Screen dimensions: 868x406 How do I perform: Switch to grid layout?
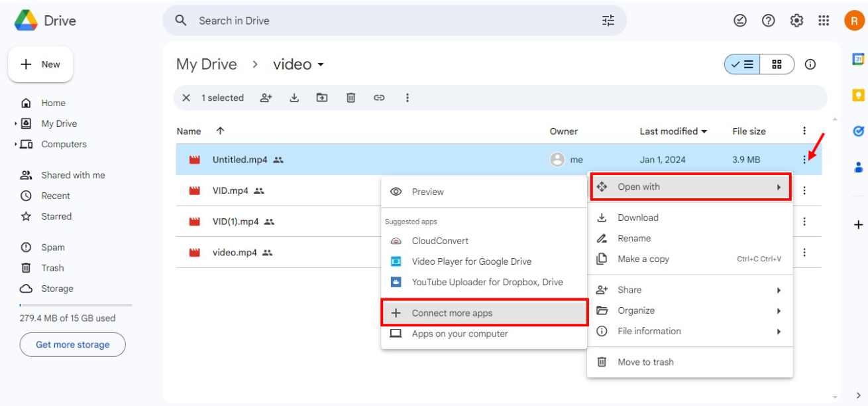777,64
